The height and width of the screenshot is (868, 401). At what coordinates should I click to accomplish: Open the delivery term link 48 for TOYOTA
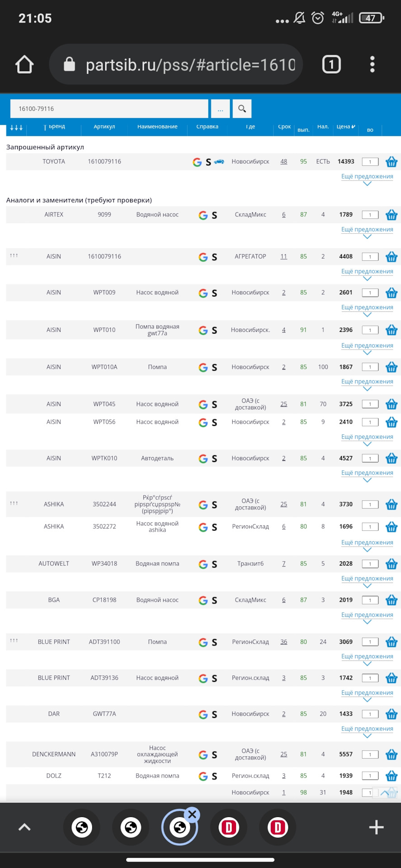point(283,162)
